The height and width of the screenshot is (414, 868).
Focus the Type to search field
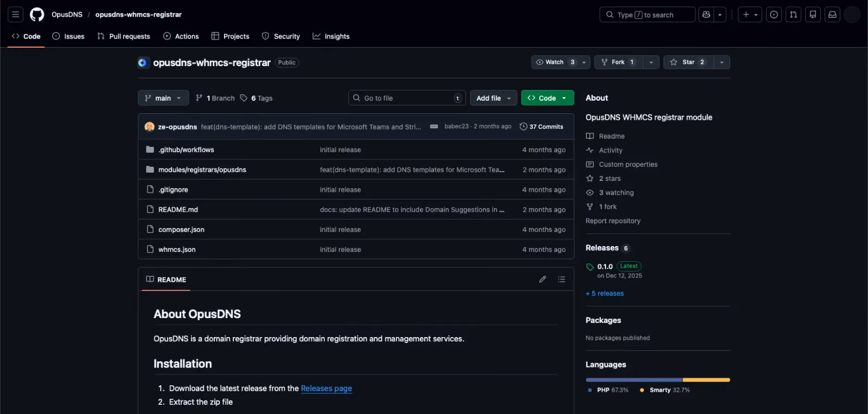coord(647,15)
